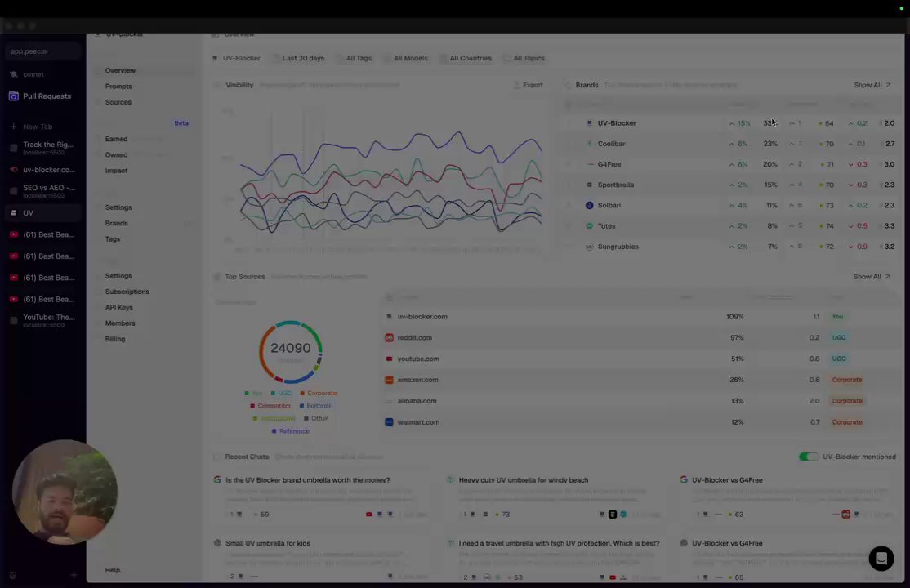Open the Track the Rig... browser tab
The width and height of the screenshot is (910, 588).
tap(43, 148)
